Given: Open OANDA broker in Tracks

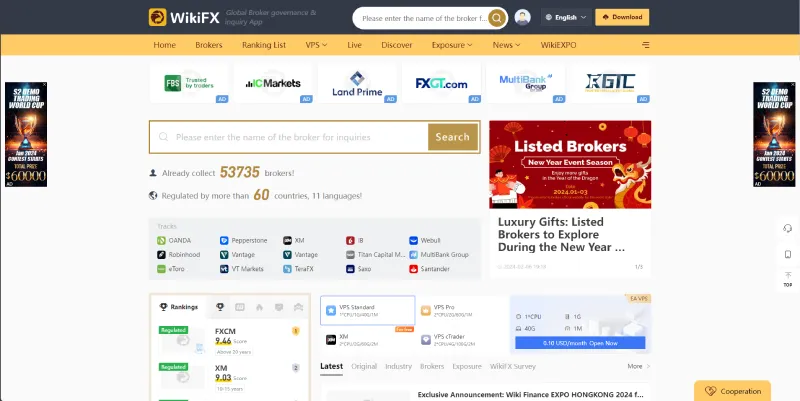Looking at the screenshot, I should coord(174,240).
